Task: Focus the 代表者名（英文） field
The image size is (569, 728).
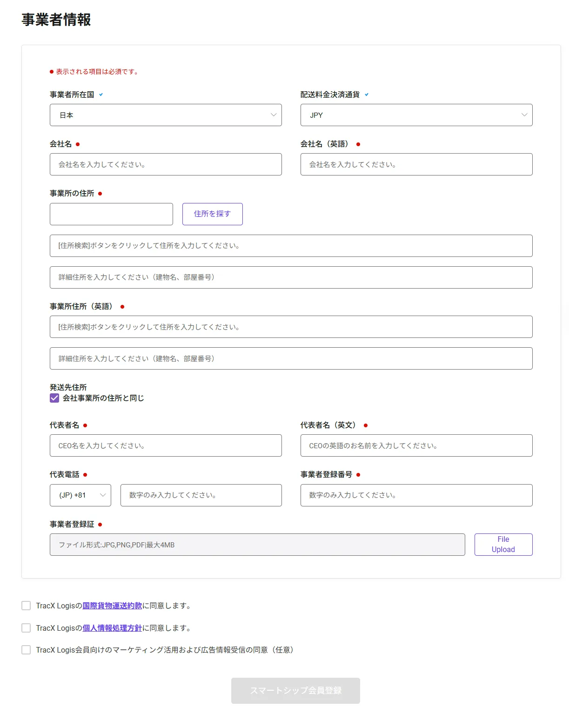Action: (416, 445)
